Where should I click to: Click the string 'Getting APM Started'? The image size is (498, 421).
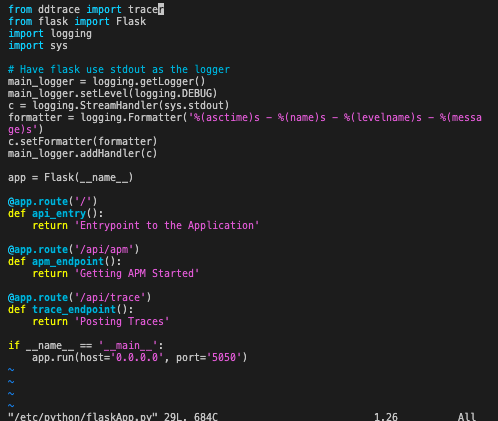[137, 273]
